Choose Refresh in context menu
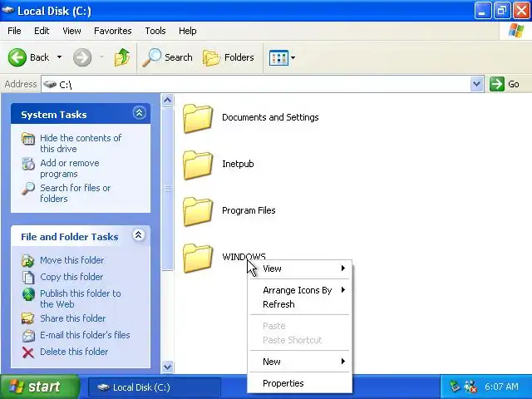 [299, 304]
